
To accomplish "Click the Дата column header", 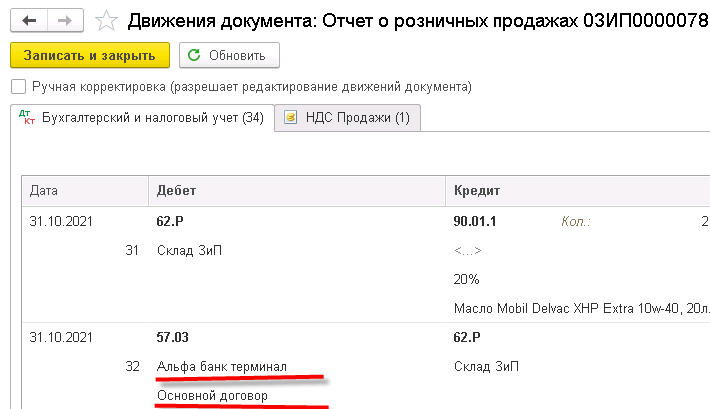I will [43, 190].
